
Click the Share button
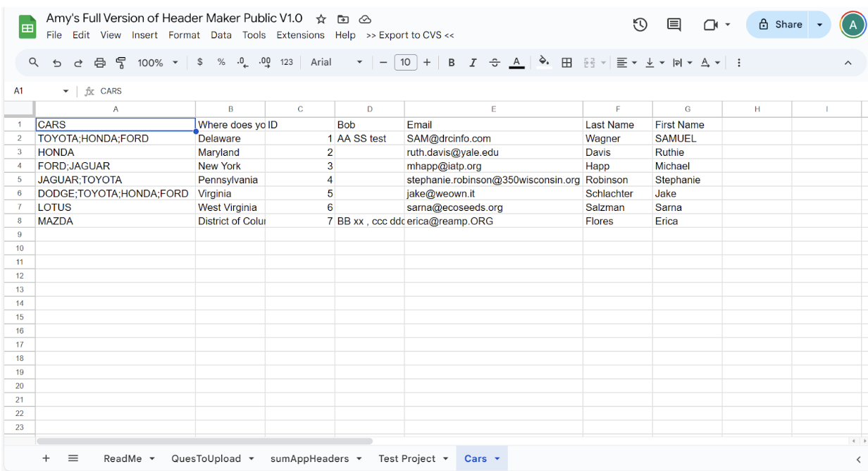tap(779, 25)
